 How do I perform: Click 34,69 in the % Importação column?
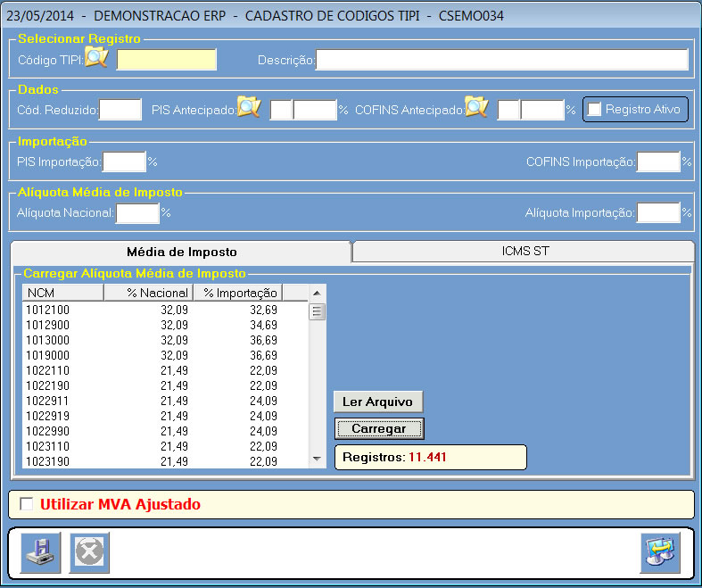pos(263,325)
